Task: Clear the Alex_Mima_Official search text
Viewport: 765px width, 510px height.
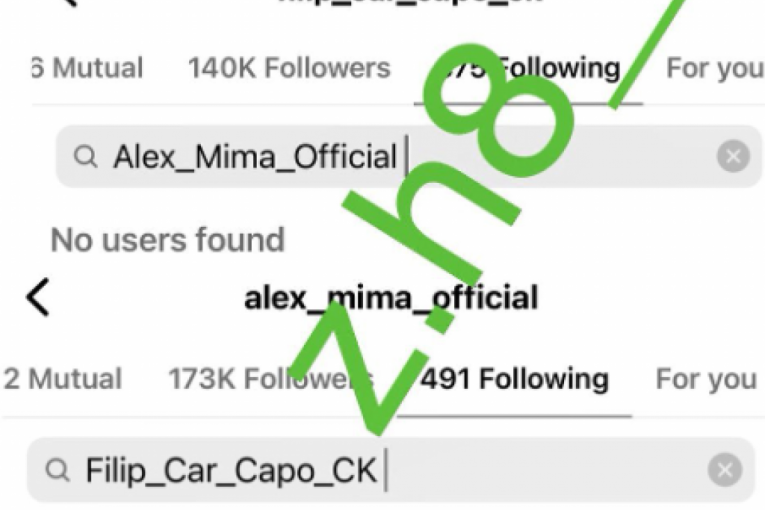Action: 733,156
